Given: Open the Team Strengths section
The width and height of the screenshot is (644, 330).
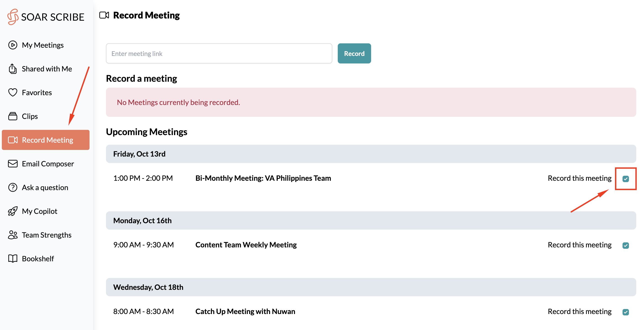Looking at the screenshot, I should click(x=47, y=235).
